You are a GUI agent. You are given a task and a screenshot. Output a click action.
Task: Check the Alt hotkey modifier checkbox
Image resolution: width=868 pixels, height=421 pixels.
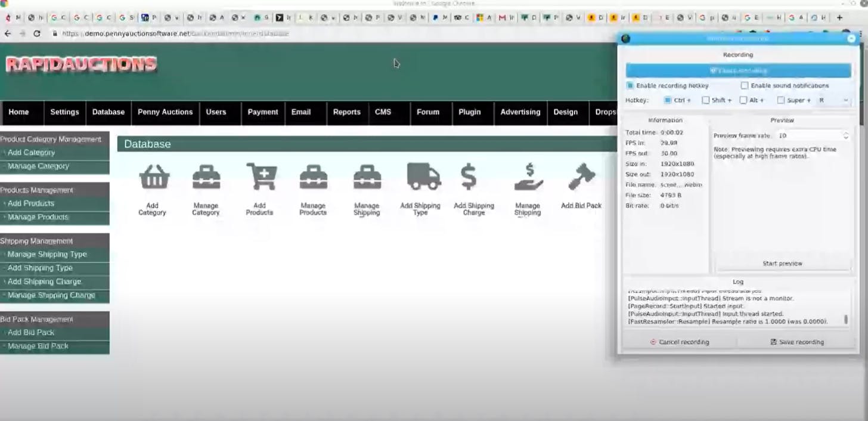743,100
